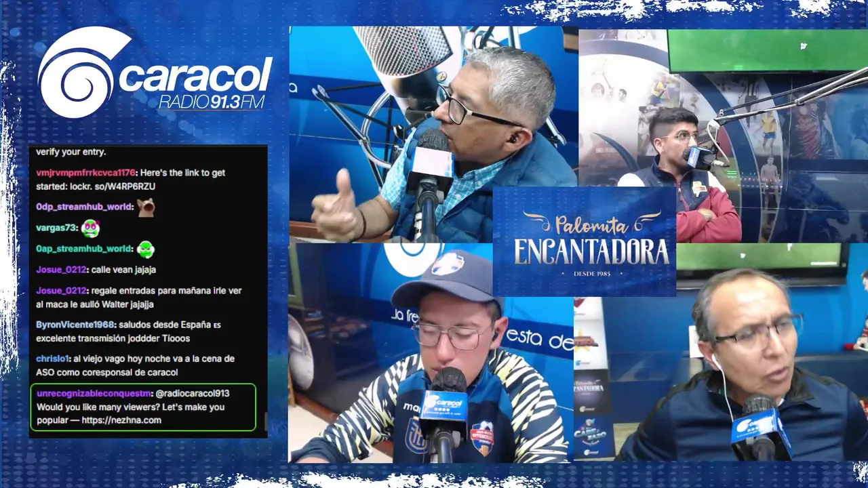
Task: Click the @radiocaracol913 mention
Action: pos(193,394)
